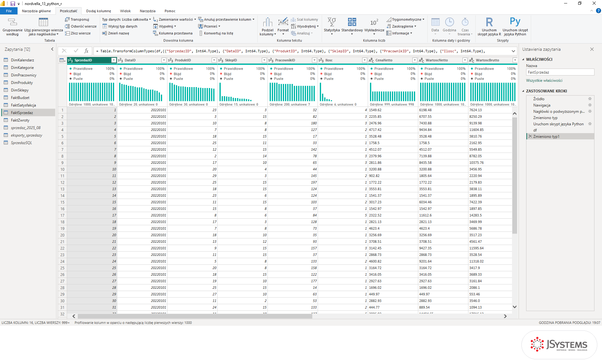The width and height of the screenshot is (602, 364).
Task: Open gear settings for Nawigacja step
Action: 590,105
